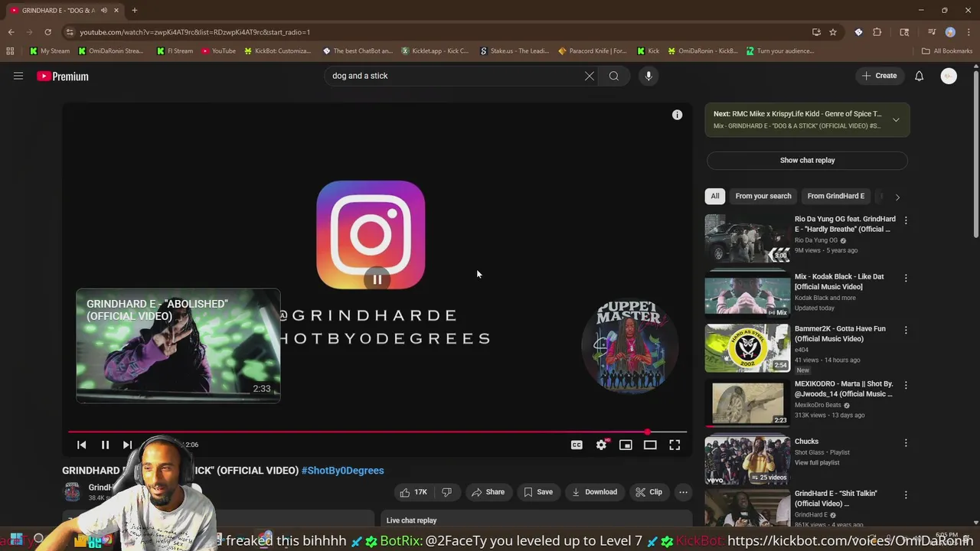
Task: Mute the tab audio speaker icon
Action: coord(103,11)
